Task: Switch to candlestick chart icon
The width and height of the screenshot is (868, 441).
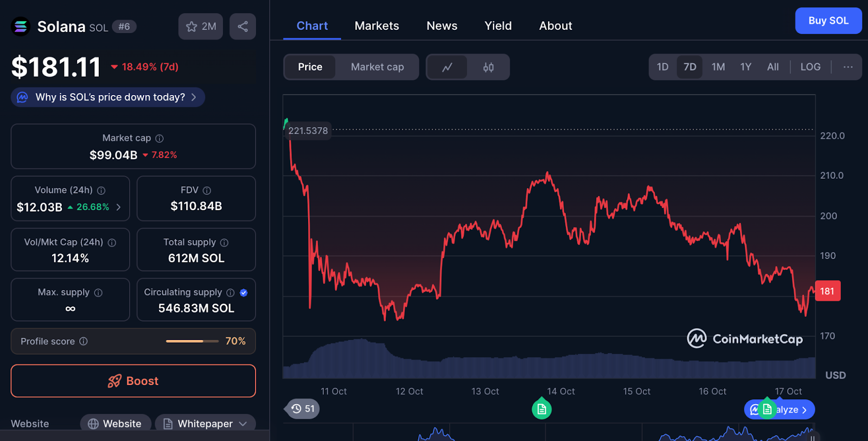Action: (x=488, y=67)
